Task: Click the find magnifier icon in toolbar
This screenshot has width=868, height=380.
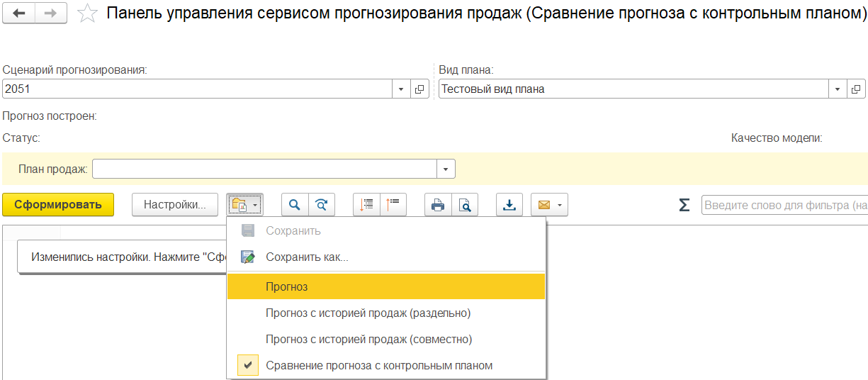Action: point(295,205)
